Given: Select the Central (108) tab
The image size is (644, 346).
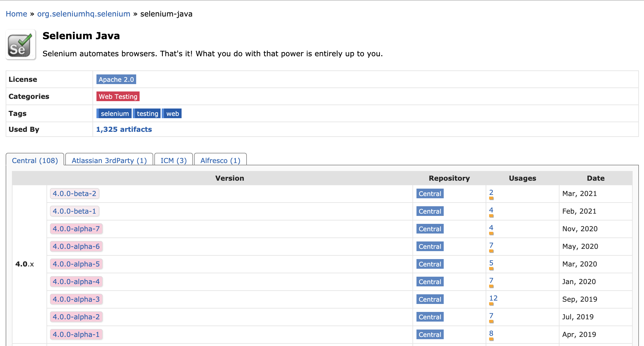Looking at the screenshot, I should pos(35,161).
